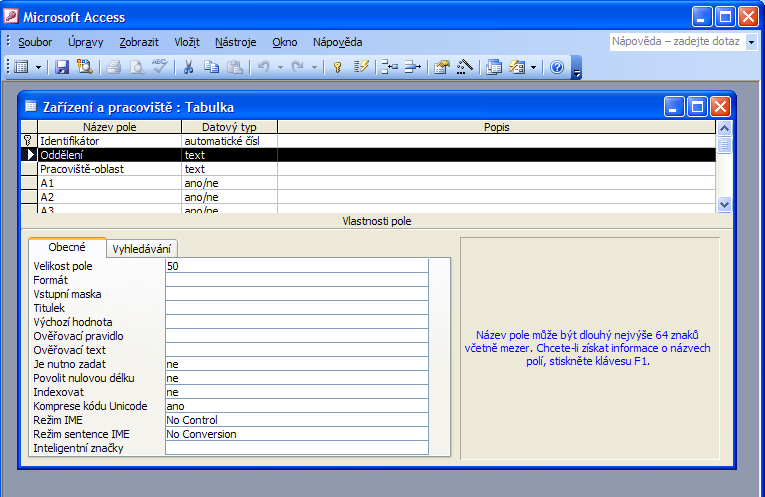Click the New Object icon
765x497 pixels.
coord(517,67)
